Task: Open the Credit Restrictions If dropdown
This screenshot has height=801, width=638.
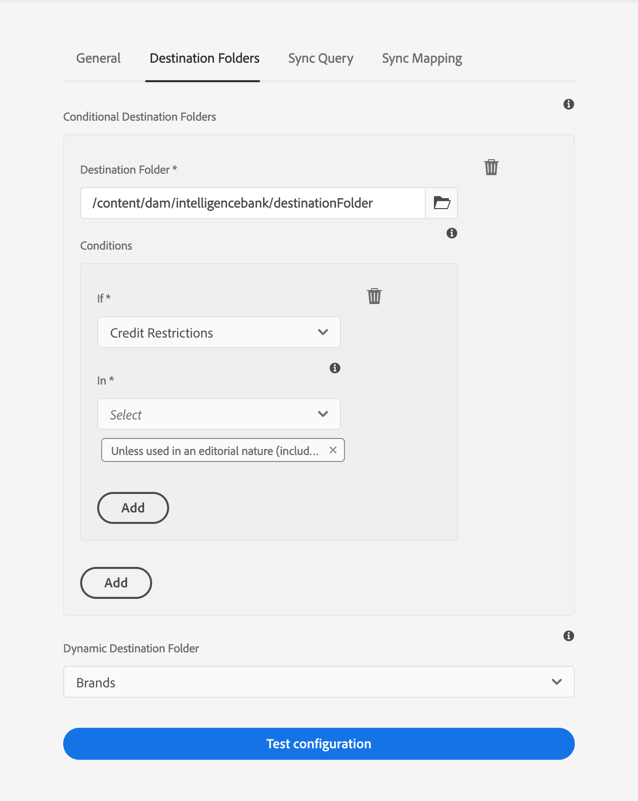Action: pos(219,333)
